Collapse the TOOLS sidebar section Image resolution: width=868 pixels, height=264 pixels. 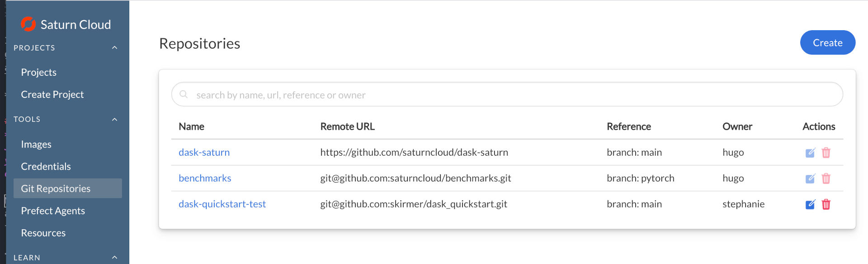tap(114, 120)
